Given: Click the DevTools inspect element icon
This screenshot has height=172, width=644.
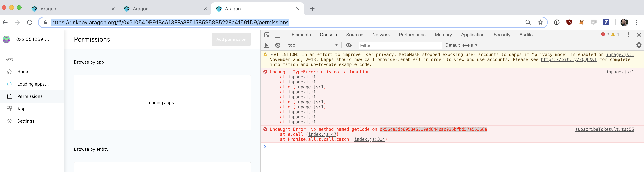Looking at the screenshot, I should (x=267, y=35).
